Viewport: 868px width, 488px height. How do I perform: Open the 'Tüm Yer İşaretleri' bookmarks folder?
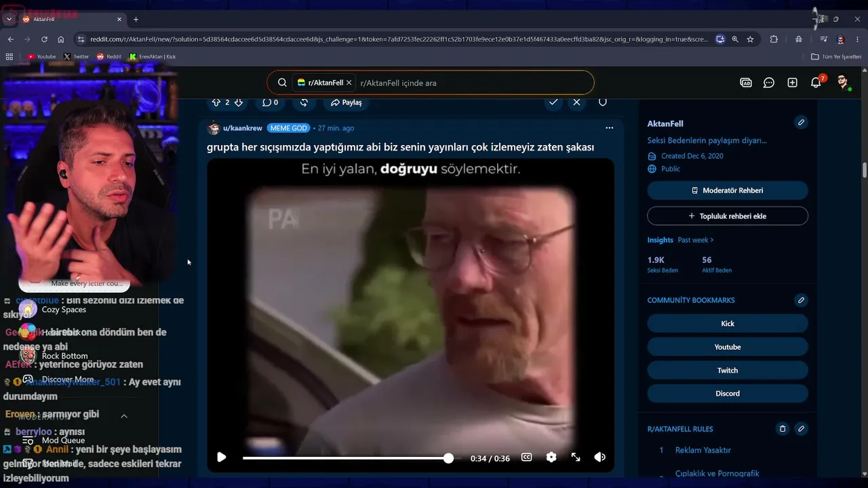coord(836,57)
